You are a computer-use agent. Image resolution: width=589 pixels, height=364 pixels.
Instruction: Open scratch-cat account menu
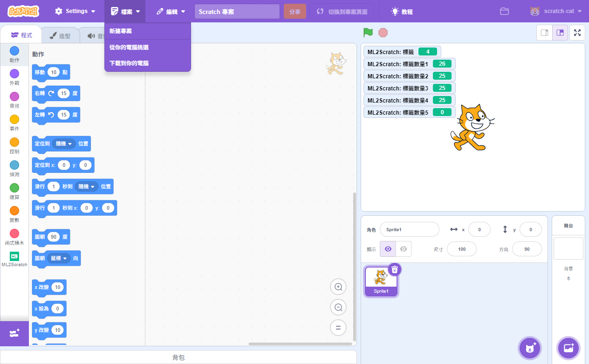pos(556,11)
